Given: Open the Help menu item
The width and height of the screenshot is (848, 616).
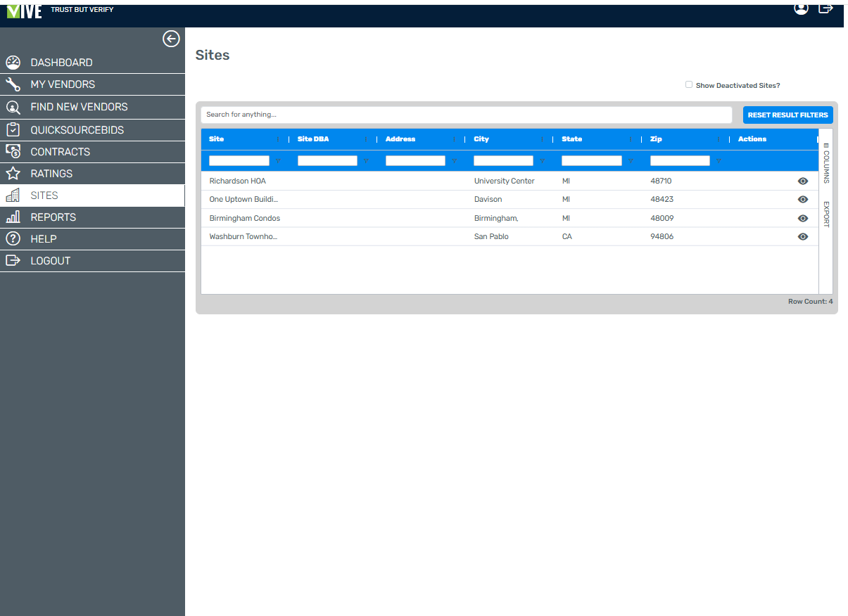Looking at the screenshot, I should tap(44, 239).
